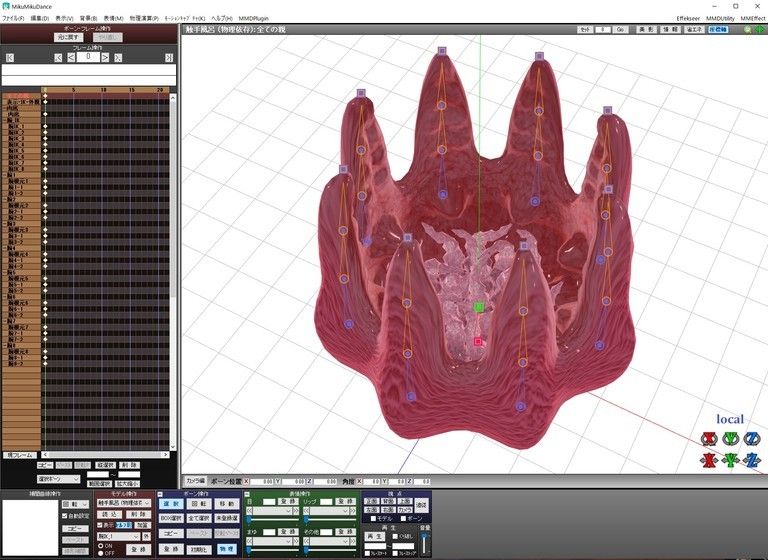Viewport: 768px width, 560px height.
Task: Toggle the frame-start checkbox in playback panel
Action: click(x=367, y=554)
